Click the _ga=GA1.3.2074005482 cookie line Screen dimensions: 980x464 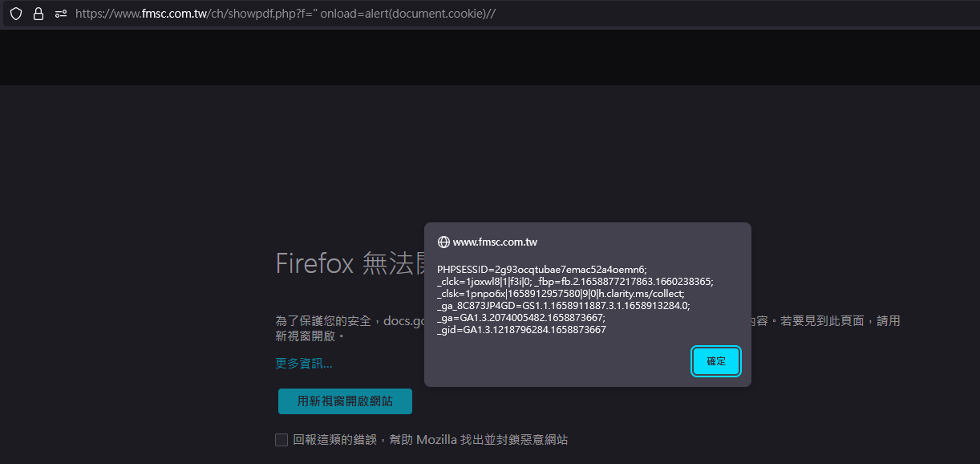coord(521,317)
